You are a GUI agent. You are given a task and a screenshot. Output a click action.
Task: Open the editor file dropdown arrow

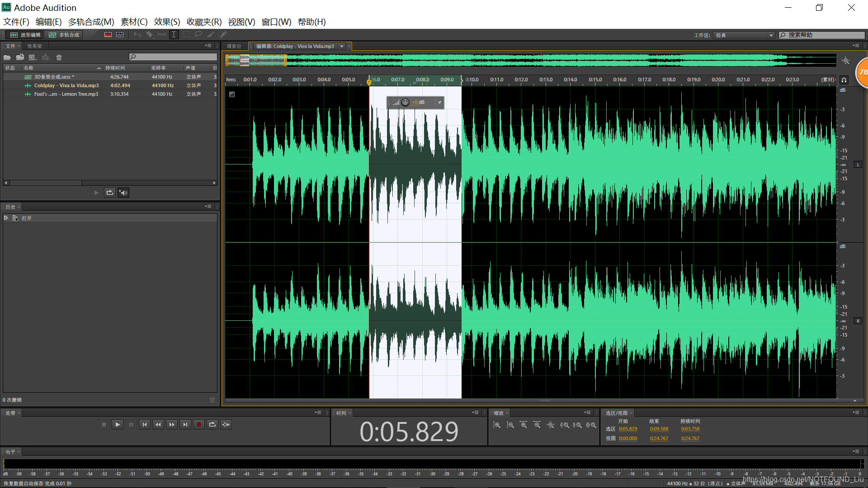[342, 46]
